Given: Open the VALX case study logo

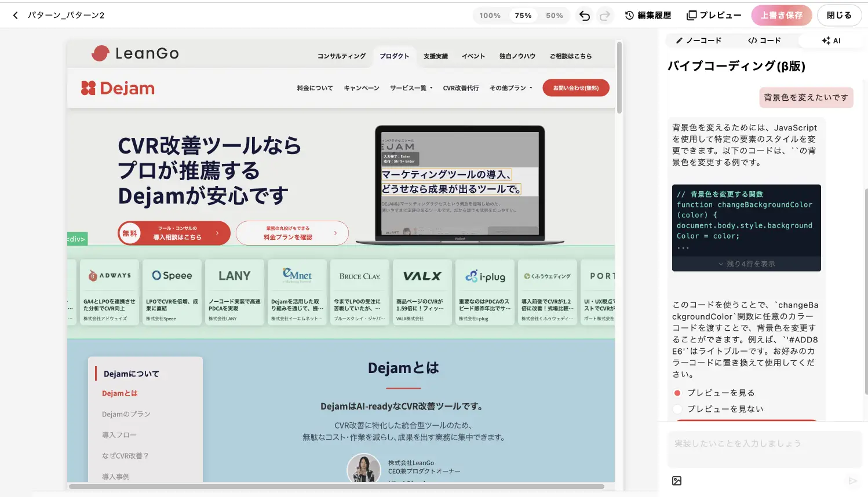Looking at the screenshot, I should point(422,276).
